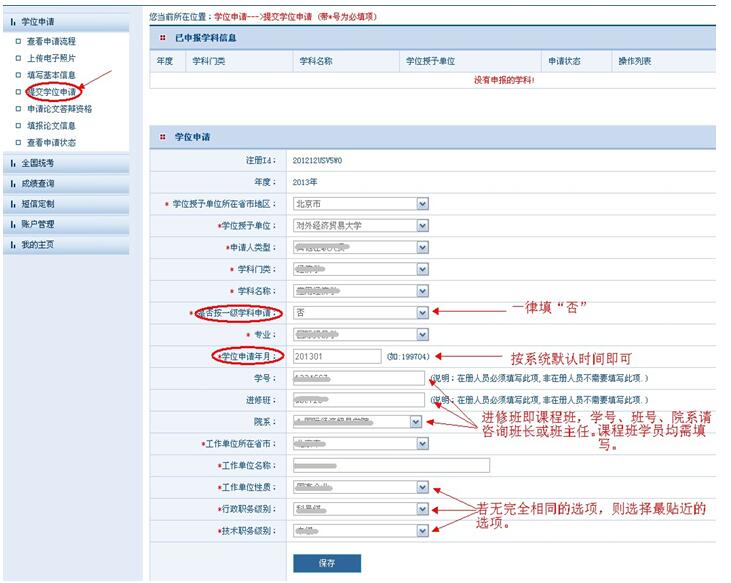Open the 是否按一级学科申请 dropdown

pyautogui.click(x=361, y=313)
